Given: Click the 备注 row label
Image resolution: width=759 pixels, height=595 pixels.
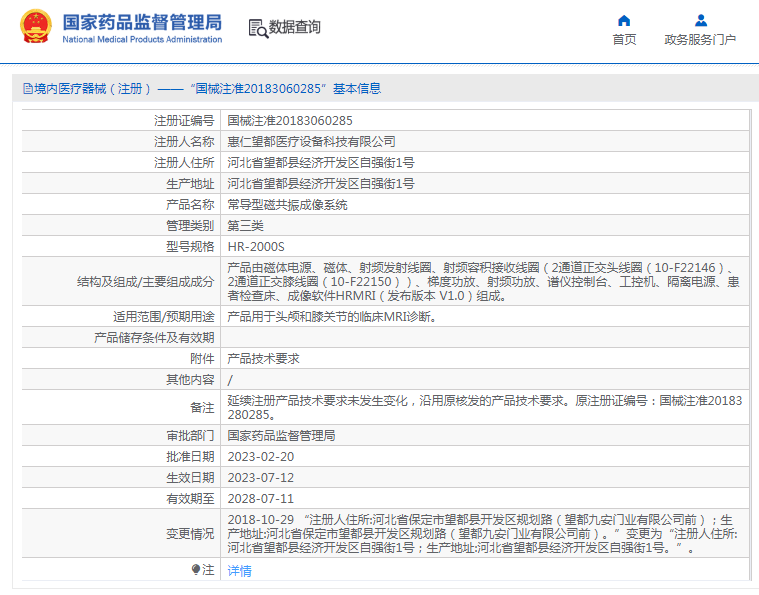Looking at the screenshot, I should (x=202, y=408).
